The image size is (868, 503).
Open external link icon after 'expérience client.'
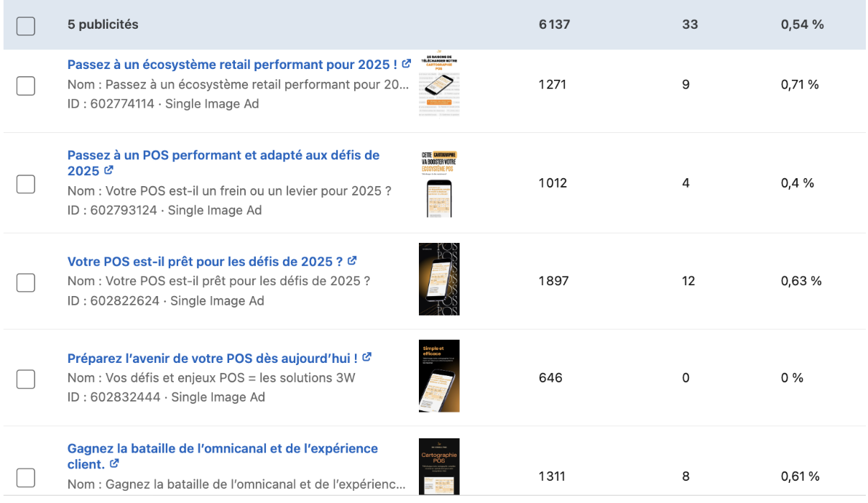[114, 463]
